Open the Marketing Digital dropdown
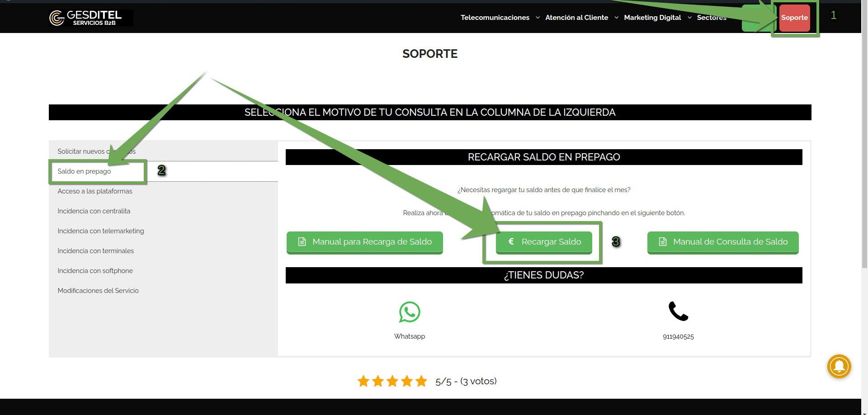 [652, 18]
